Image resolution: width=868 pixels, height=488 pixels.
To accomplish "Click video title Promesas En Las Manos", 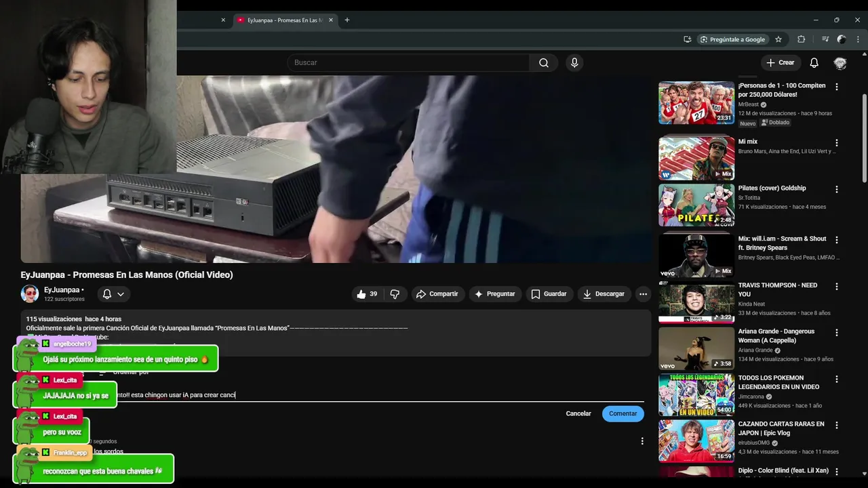I will click(127, 274).
